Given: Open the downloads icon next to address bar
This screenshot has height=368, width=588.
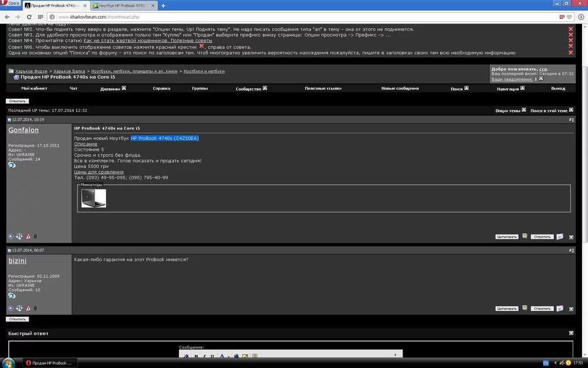Looking at the screenshot, I should point(581,17).
